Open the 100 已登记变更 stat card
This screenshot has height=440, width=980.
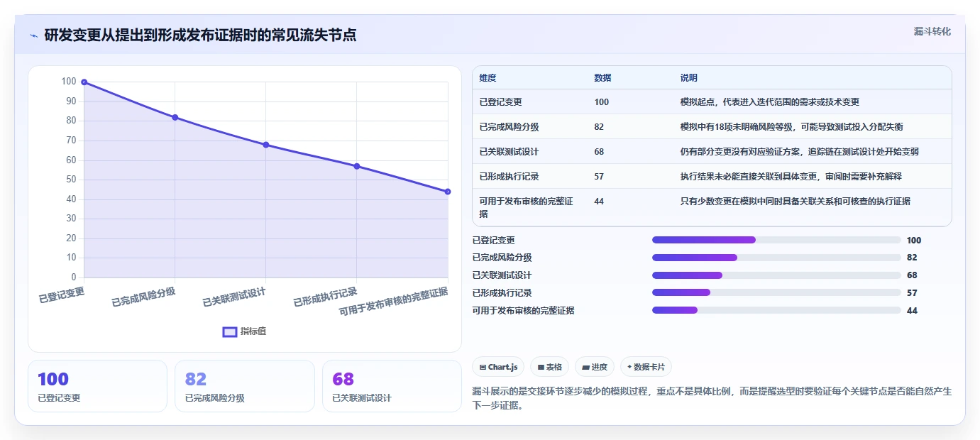coord(97,386)
